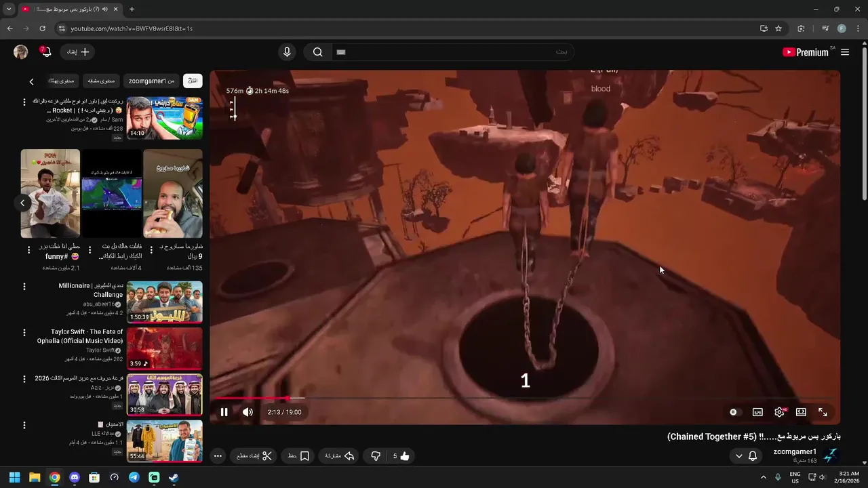
Task: Open options for the #funny Short
Action: click(x=28, y=251)
